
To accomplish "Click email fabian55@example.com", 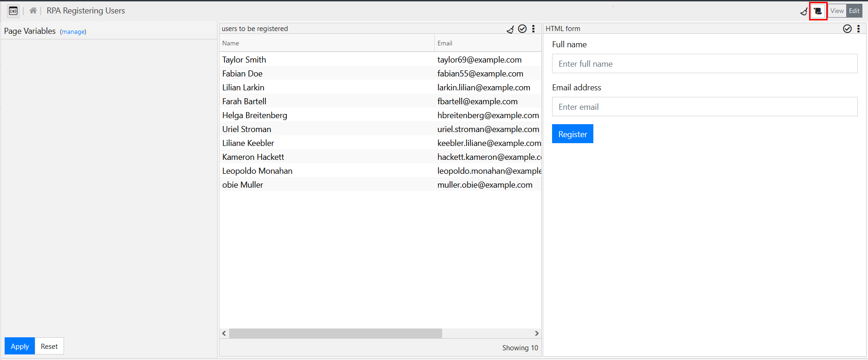I will click(x=480, y=73).
